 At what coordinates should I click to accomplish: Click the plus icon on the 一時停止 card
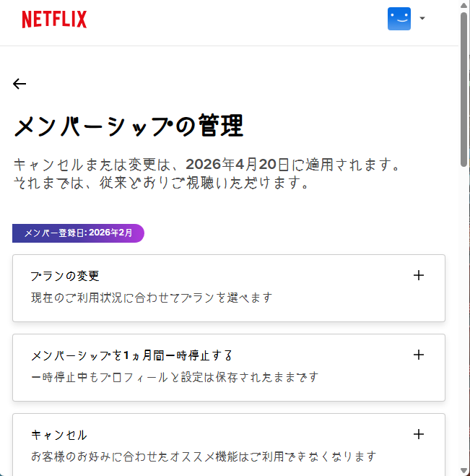[418, 355]
